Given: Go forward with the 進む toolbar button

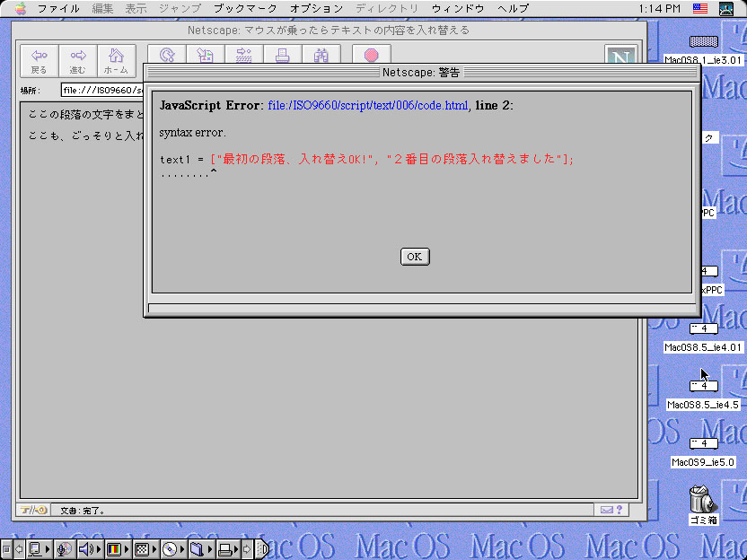Looking at the screenshot, I should (77, 61).
